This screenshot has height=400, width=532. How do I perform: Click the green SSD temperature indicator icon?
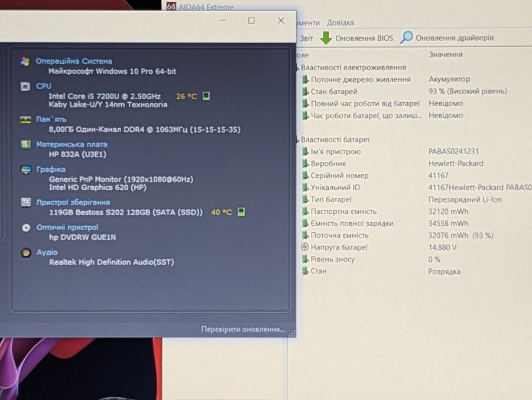[241, 212]
